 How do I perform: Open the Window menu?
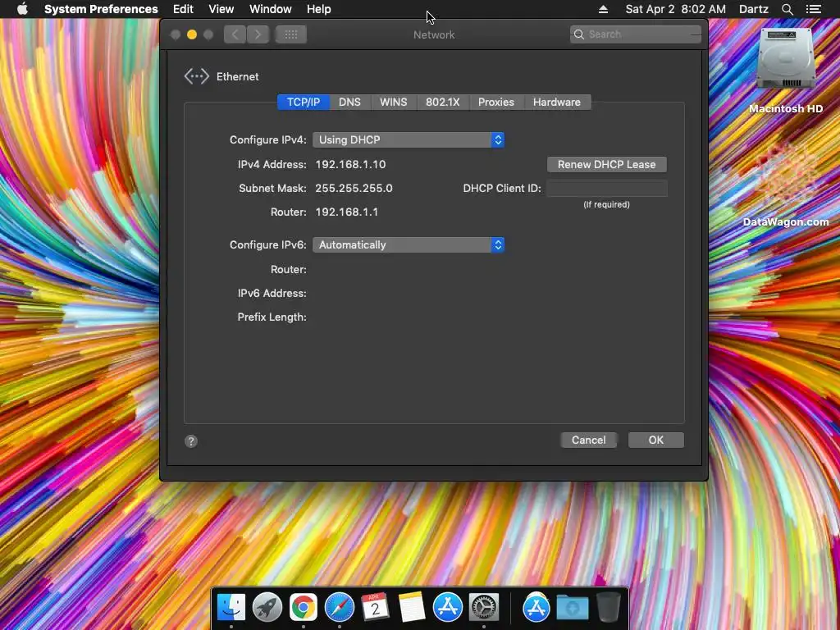[271, 9]
